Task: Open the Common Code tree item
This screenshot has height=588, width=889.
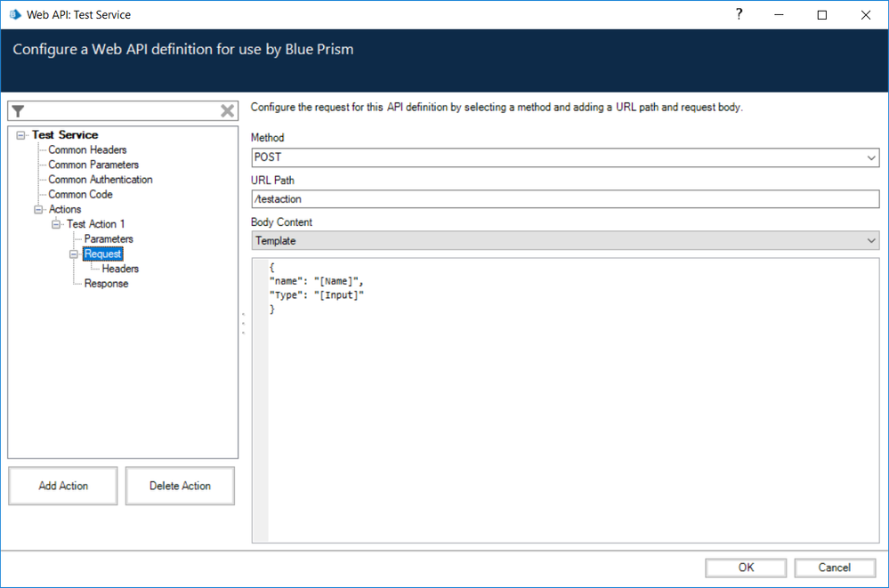Action: point(80,195)
